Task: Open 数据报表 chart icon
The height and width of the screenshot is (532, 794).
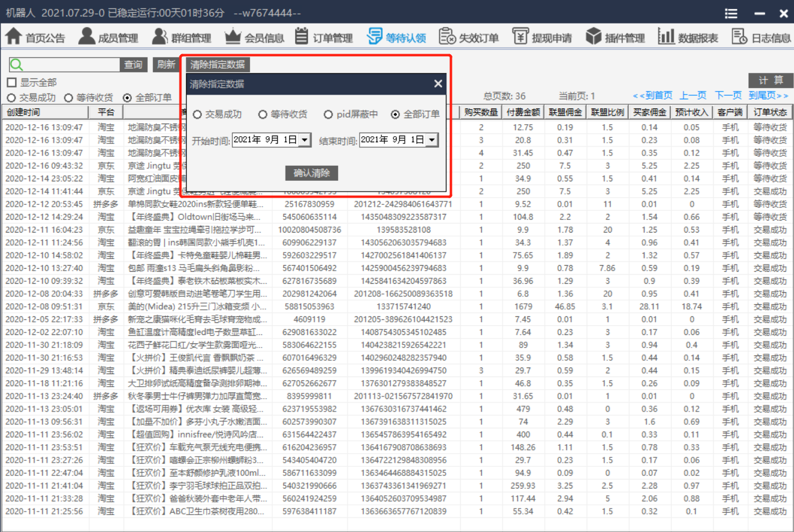Action: click(x=666, y=37)
